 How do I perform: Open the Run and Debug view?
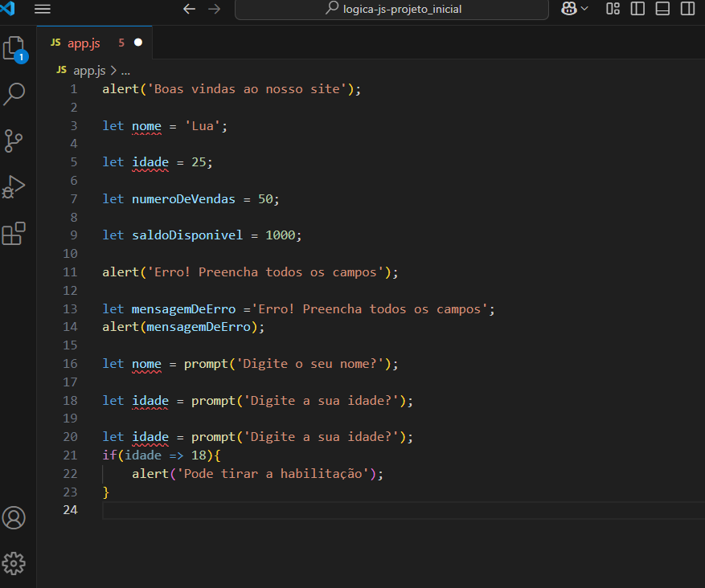point(14,187)
